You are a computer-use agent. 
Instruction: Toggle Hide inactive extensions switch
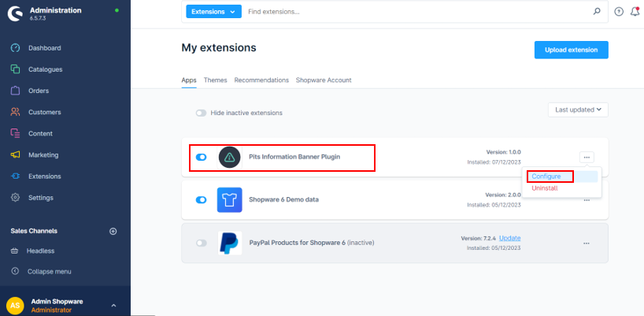pyautogui.click(x=202, y=113)
